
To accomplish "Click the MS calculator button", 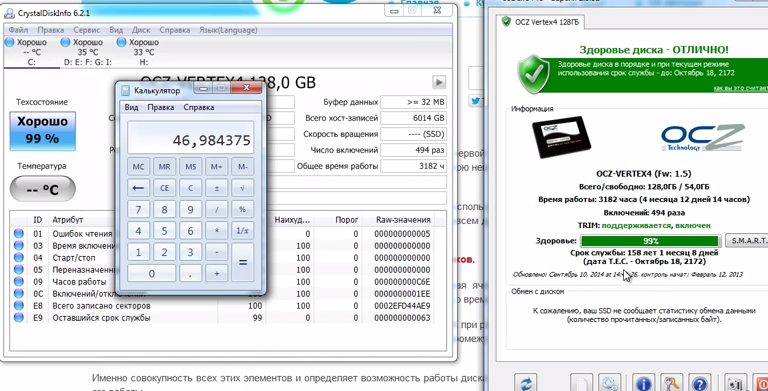I will coord(191,167).
